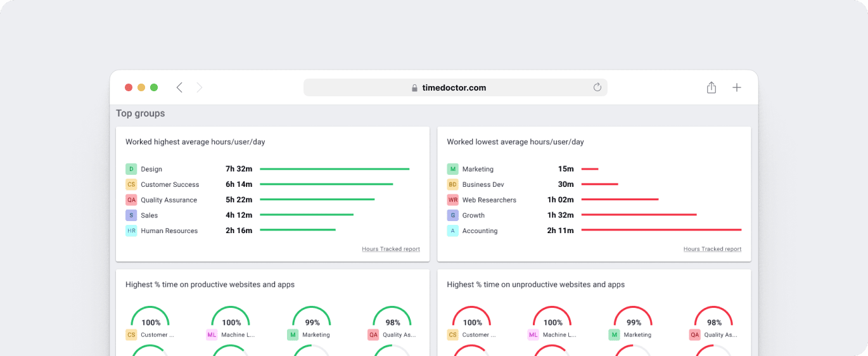Open a new tab with plus icon

[x=736, y=88]
